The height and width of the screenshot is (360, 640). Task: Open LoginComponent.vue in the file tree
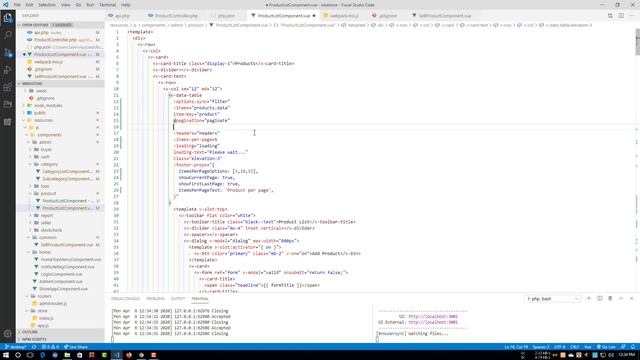click(61, 274)
